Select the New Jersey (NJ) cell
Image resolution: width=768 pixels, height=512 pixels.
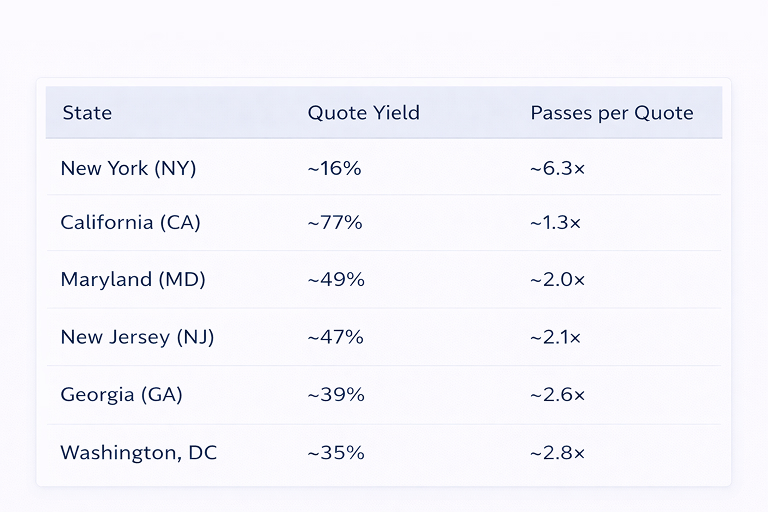tap(137, 337)
